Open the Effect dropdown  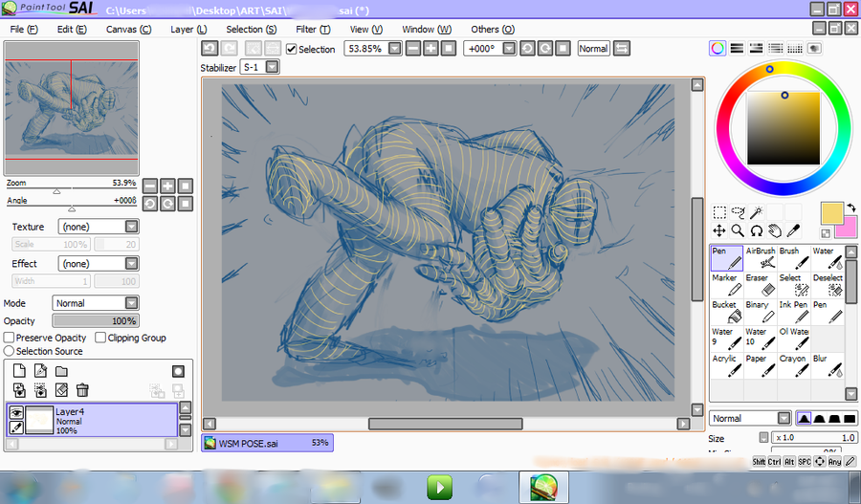131,264
